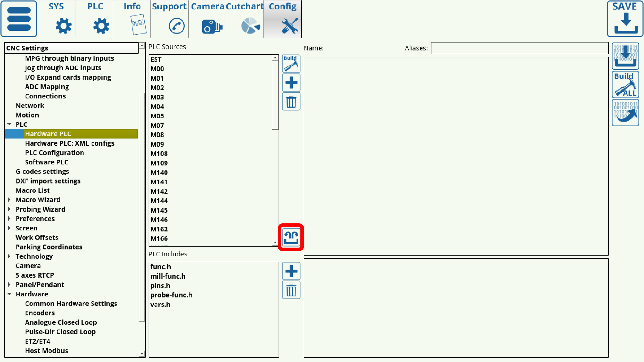Add a new PLC source with the plus icon
Image resolution: width=644 pixels, height=362 pixels.
point(291,83)
